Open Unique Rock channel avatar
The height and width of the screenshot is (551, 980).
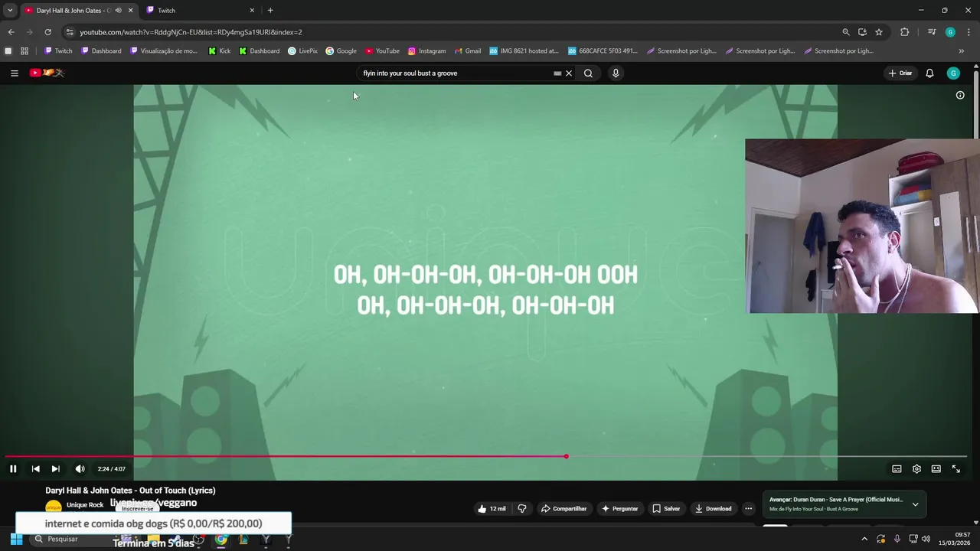(53, 507)
